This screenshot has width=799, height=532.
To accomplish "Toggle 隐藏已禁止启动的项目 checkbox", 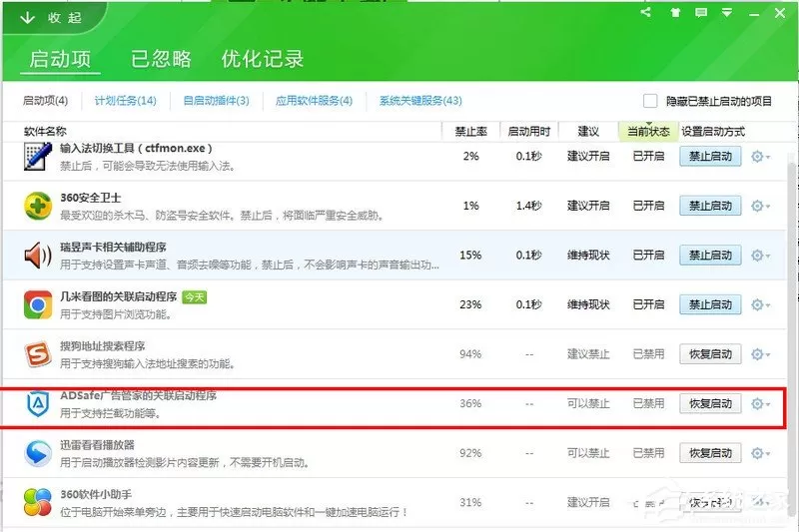I will 650,101.
